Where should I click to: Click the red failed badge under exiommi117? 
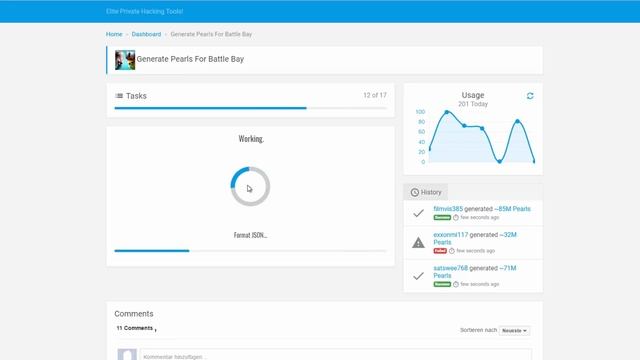coord(440,251)
